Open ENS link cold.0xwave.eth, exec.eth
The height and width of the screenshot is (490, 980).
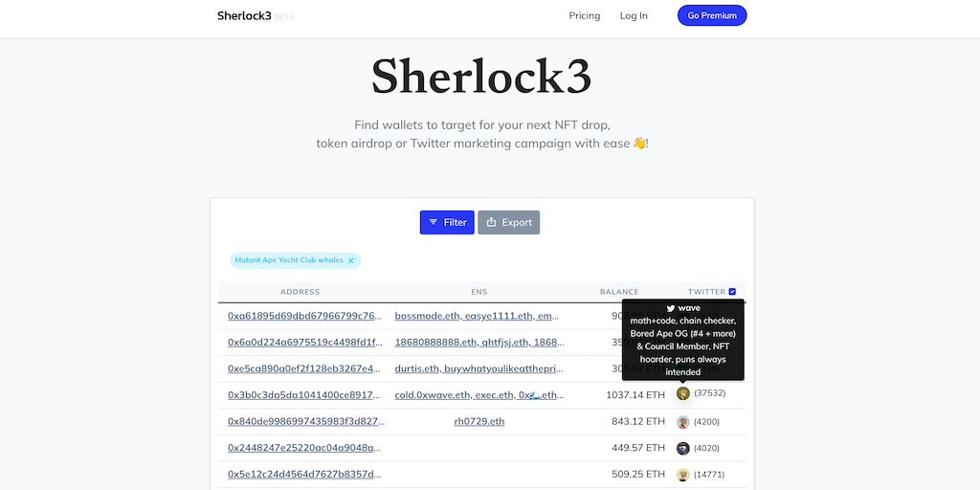(479, 395)
